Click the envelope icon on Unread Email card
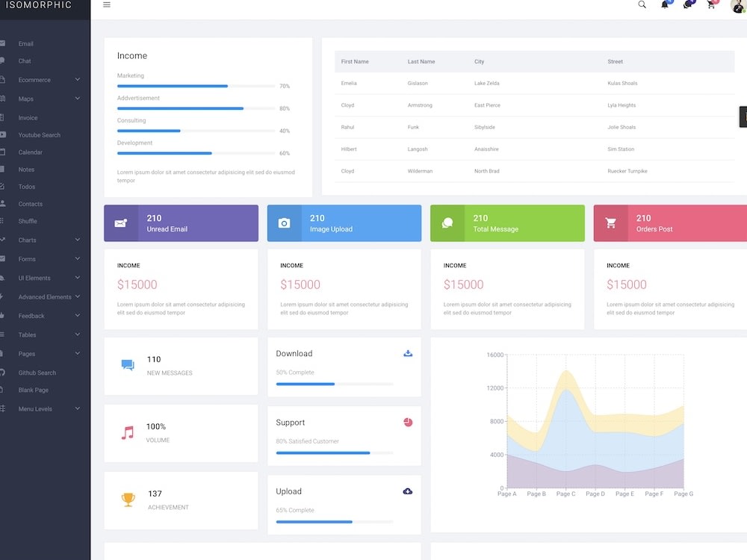This screenshot has height=560, width=747. click(122, 223)
